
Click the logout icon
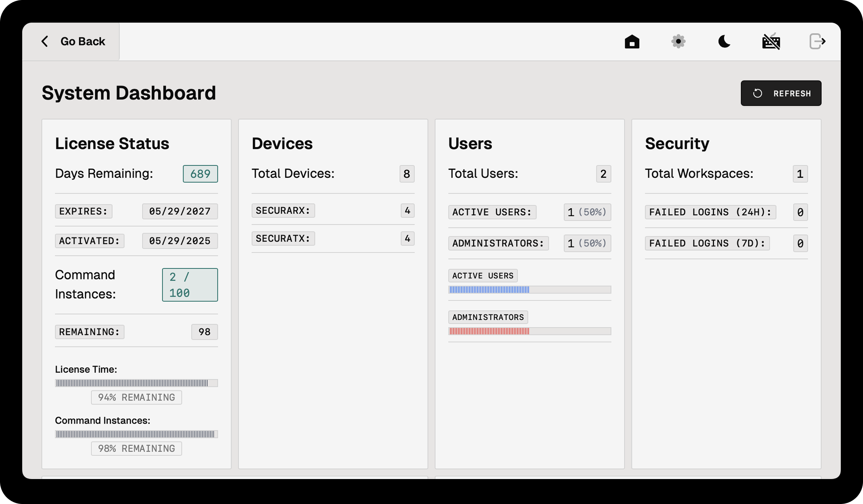817,42
